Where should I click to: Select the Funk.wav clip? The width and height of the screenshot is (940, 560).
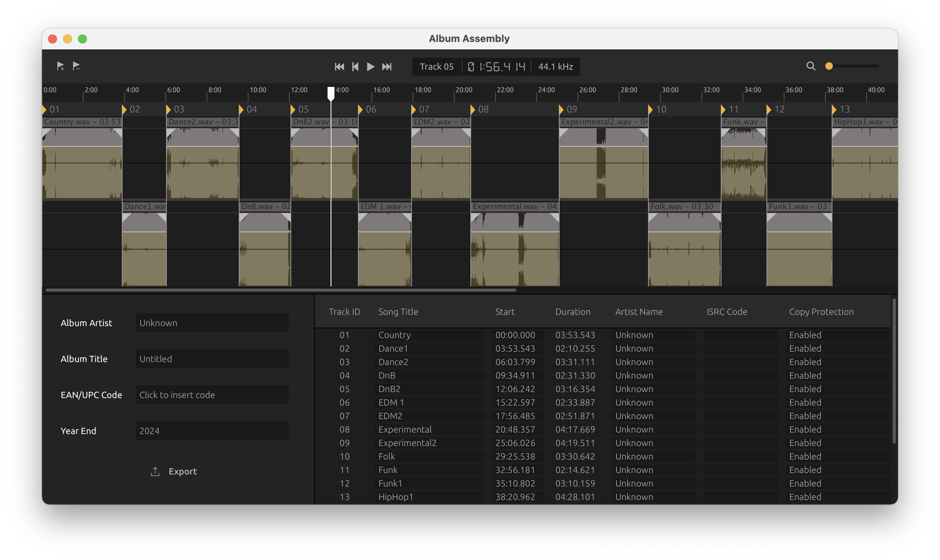(744, 158)
